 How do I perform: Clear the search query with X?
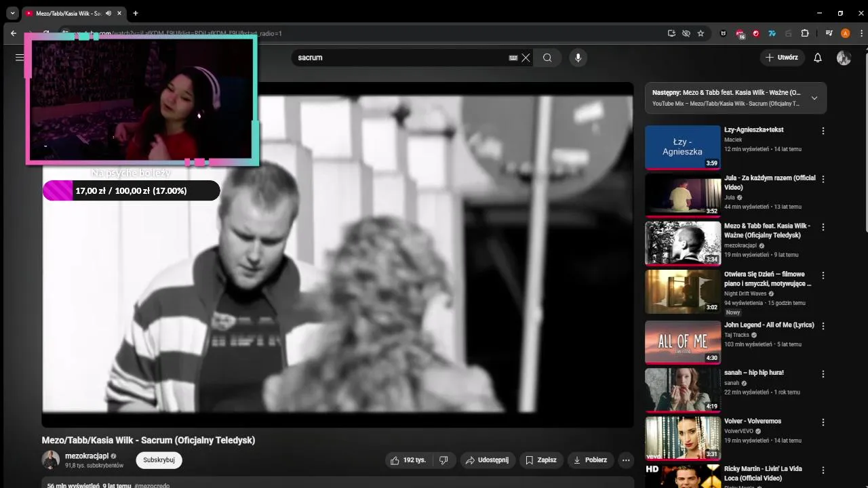(526, 58)
